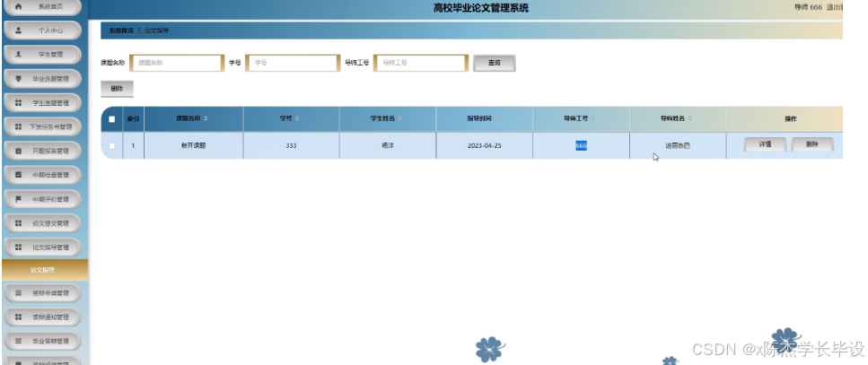This screenshot has width=868, height=365.
Task: Expand 开题报告管理 menu
Action: coord(42,151)
